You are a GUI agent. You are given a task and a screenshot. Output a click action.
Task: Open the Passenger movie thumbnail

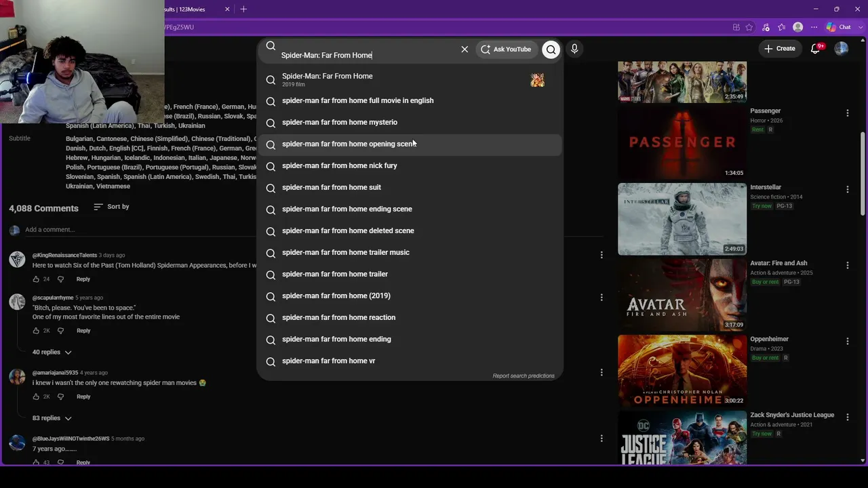pos(682,143)
